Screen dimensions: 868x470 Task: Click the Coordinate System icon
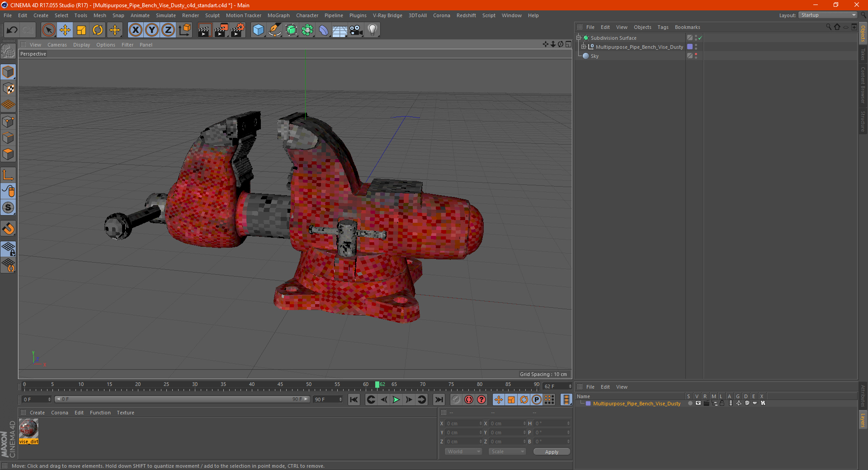click(184, 30)
